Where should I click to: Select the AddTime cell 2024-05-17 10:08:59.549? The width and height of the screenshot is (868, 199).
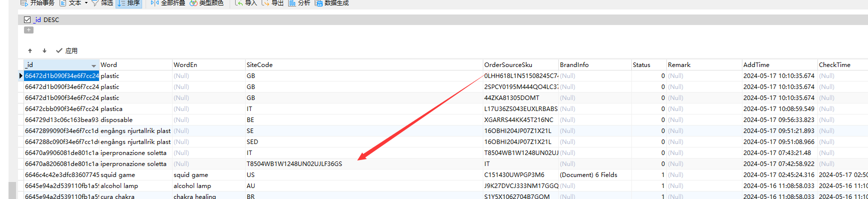780,109
